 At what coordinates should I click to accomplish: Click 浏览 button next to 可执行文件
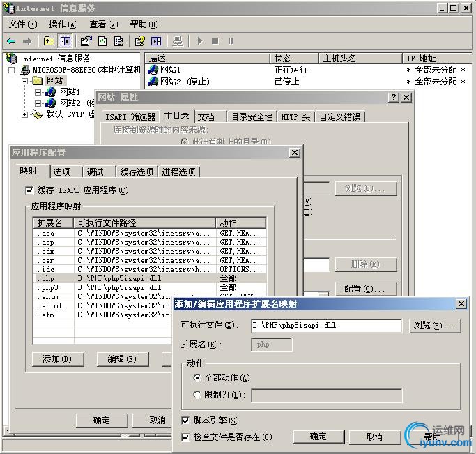435,326
